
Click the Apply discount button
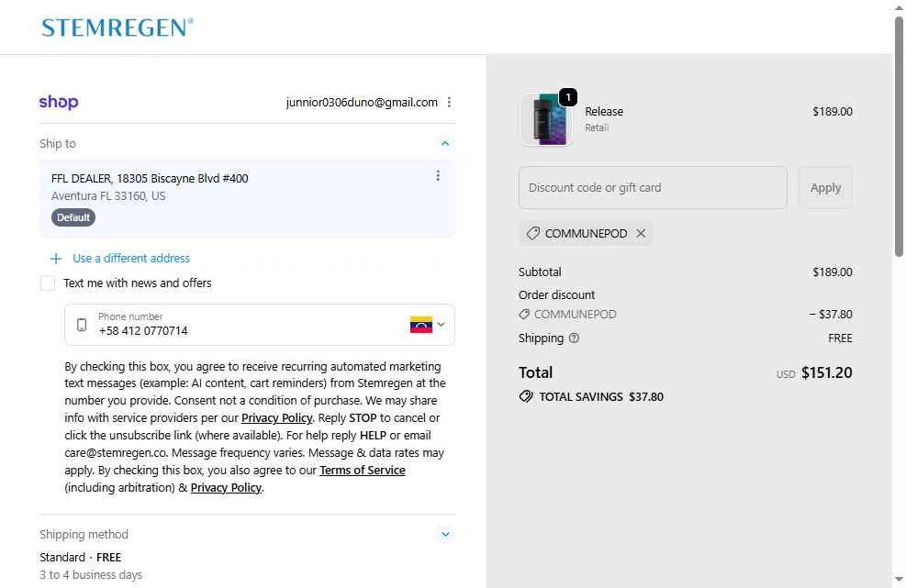[x=825, y=188]
